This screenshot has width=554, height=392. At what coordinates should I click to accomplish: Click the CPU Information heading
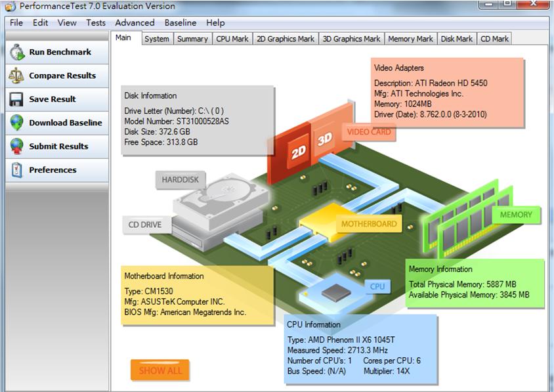[314, 324]
